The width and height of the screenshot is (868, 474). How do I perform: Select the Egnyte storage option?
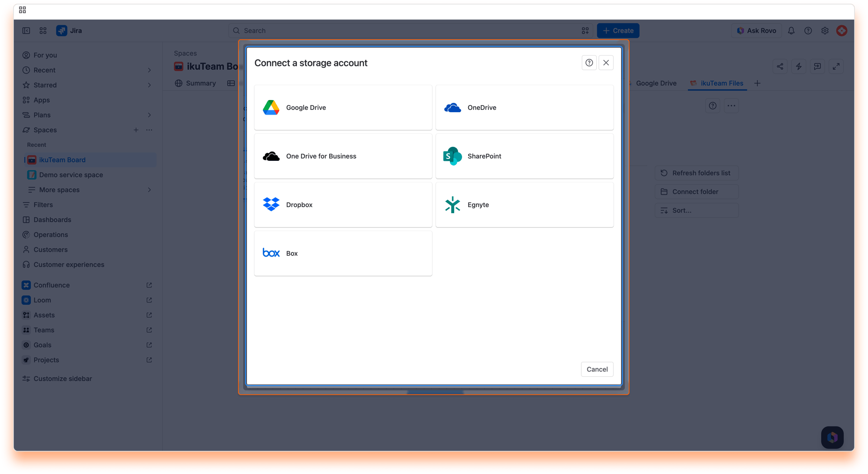[524, 205]
